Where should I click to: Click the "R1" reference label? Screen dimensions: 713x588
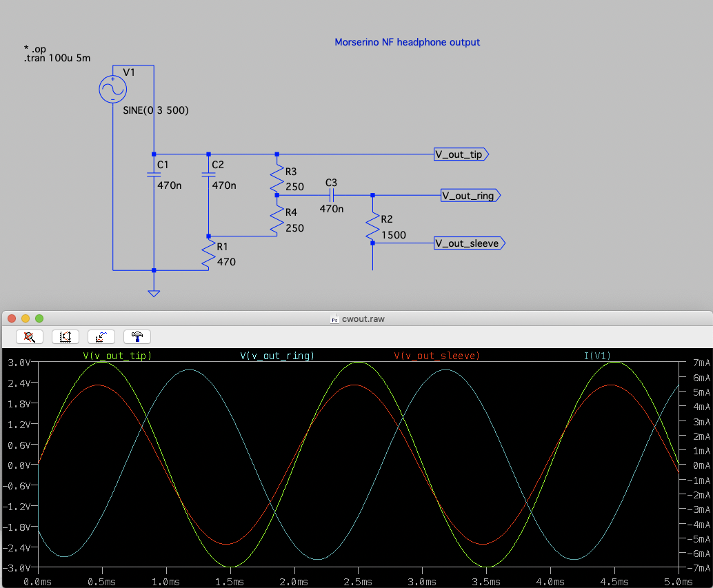(222, 247)
